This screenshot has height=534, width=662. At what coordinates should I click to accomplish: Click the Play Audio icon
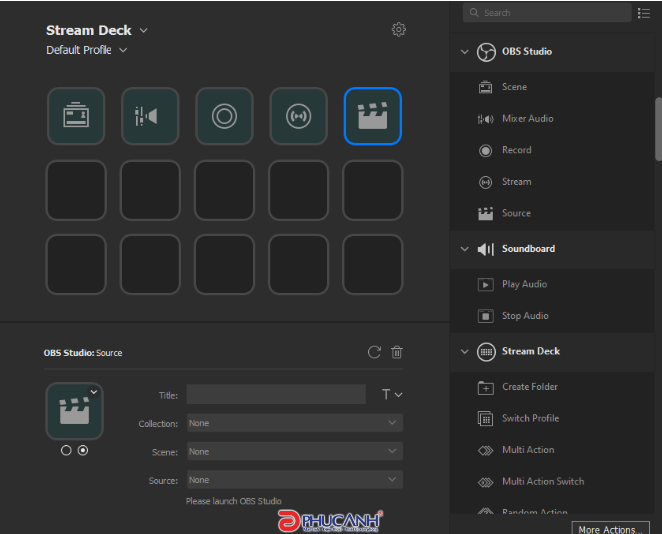[x=485, y=285]
